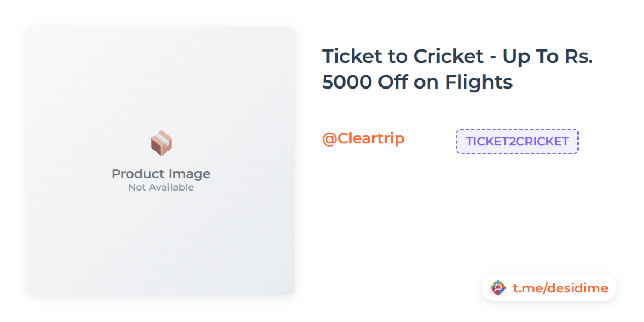Click the word "to" before Cricket
The width and height of the screenshot is (644, 322).
[x=395, y=56]
